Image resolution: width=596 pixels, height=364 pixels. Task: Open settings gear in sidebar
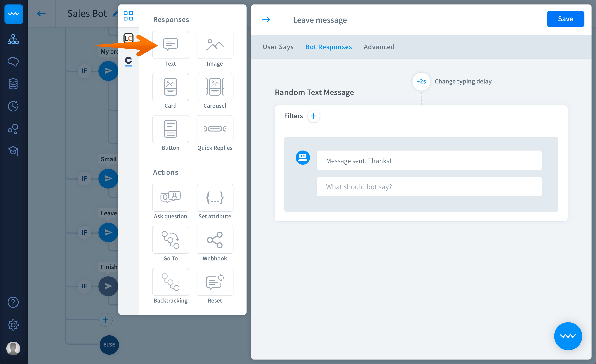tap(13, 325)
